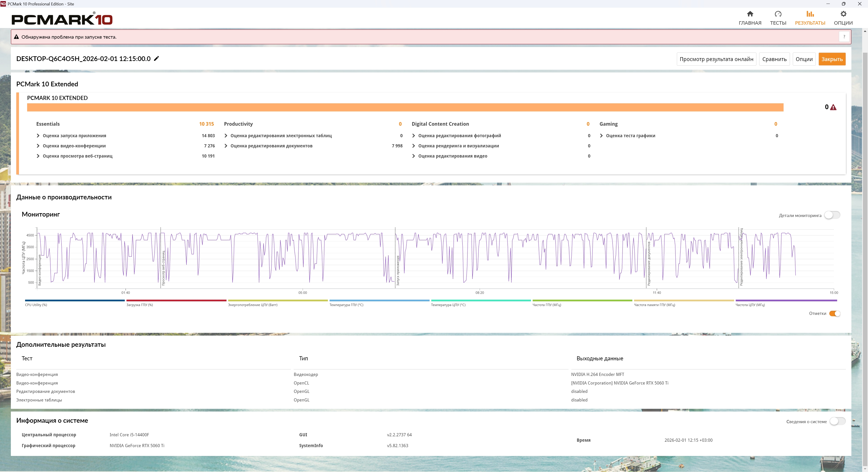The height and width of the screenshot is (472, 868).
Task: Click Запуск приложения marker on chart
Action: pyautogui.click(x=397, y=271)
